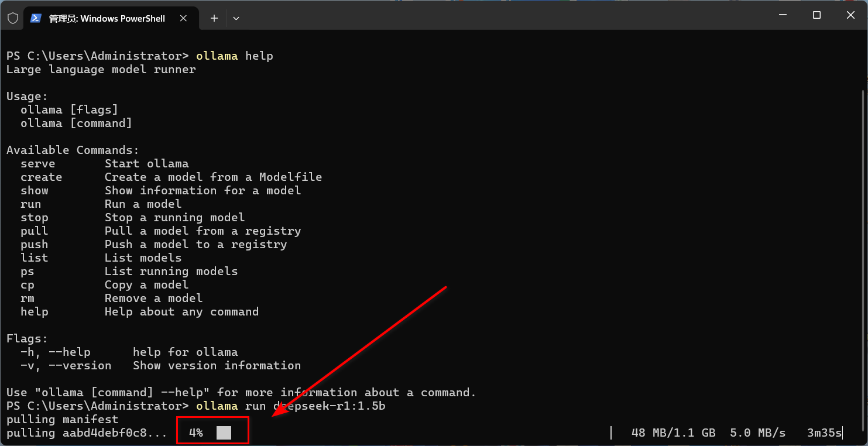
Task: Click the 'ollama [flags]' usage line
Action: pos(70,110)
